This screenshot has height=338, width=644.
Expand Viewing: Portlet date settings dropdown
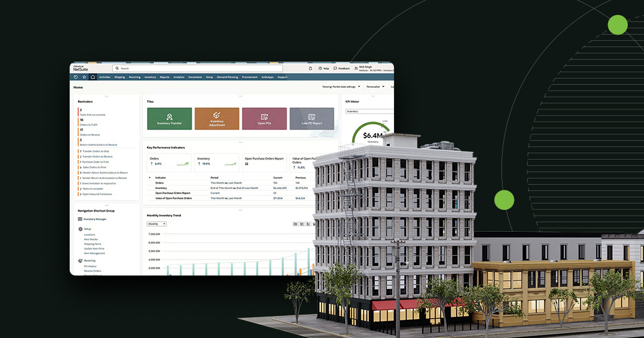pos(341,87)
